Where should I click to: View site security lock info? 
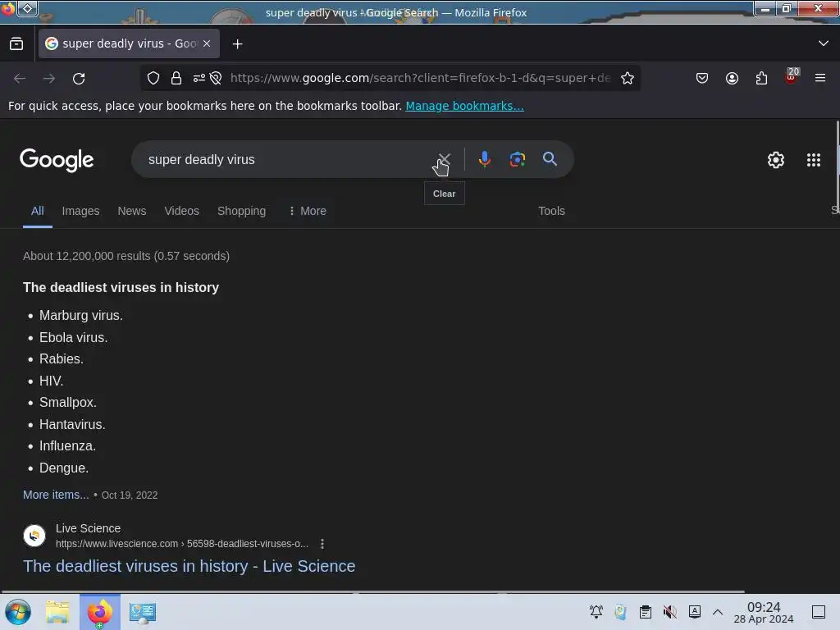pos(176,78)
